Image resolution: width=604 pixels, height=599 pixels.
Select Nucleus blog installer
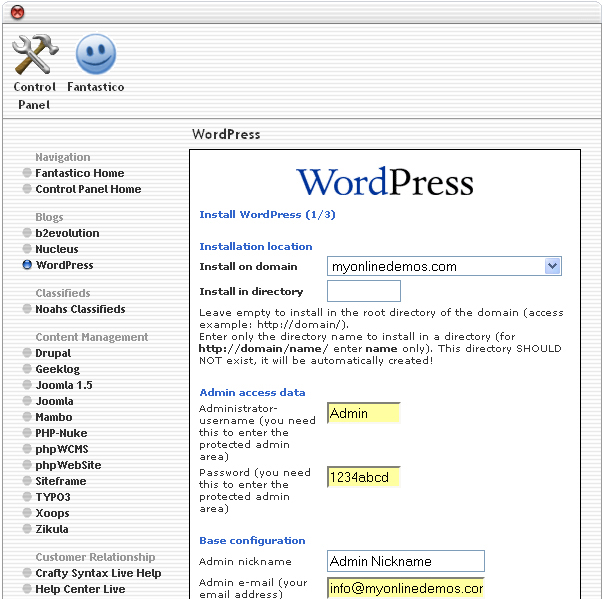pos(57,249)
